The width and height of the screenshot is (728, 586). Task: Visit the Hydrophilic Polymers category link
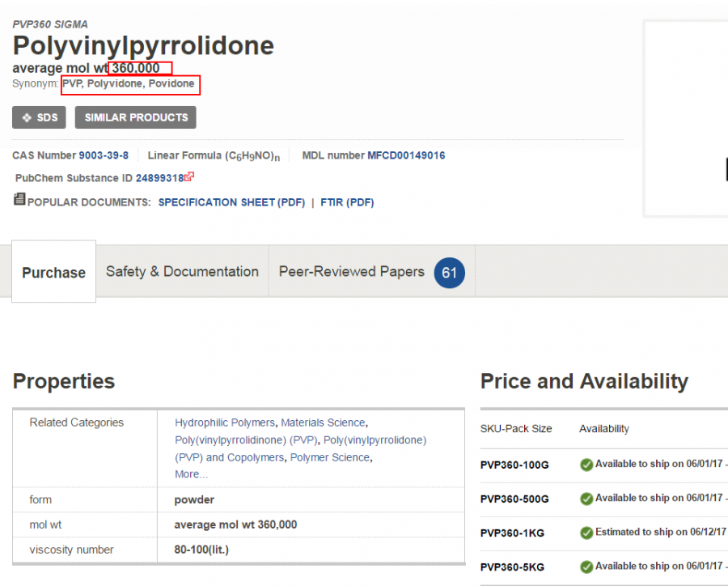click(226, 423)
